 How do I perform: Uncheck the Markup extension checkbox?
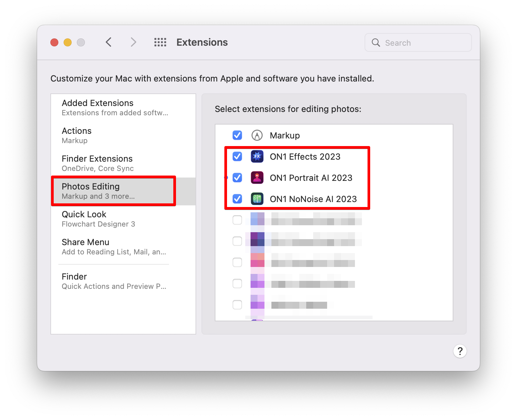pyautogui.click(x=237, y=135)
